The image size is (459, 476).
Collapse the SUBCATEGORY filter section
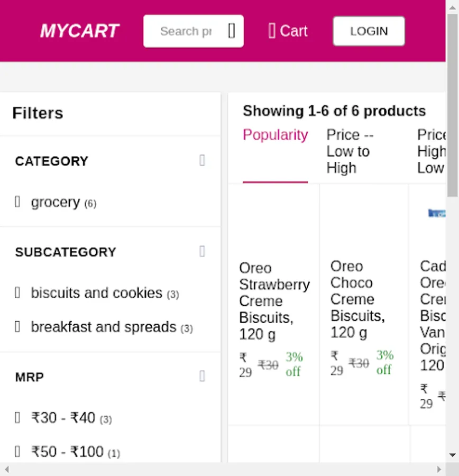[x=202, y=251]
